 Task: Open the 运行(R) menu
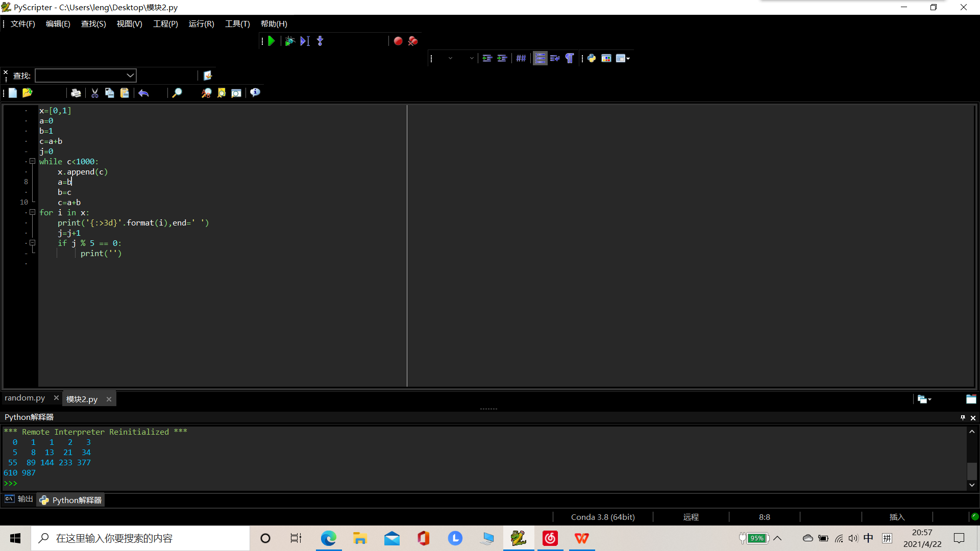tap(201, 24)
